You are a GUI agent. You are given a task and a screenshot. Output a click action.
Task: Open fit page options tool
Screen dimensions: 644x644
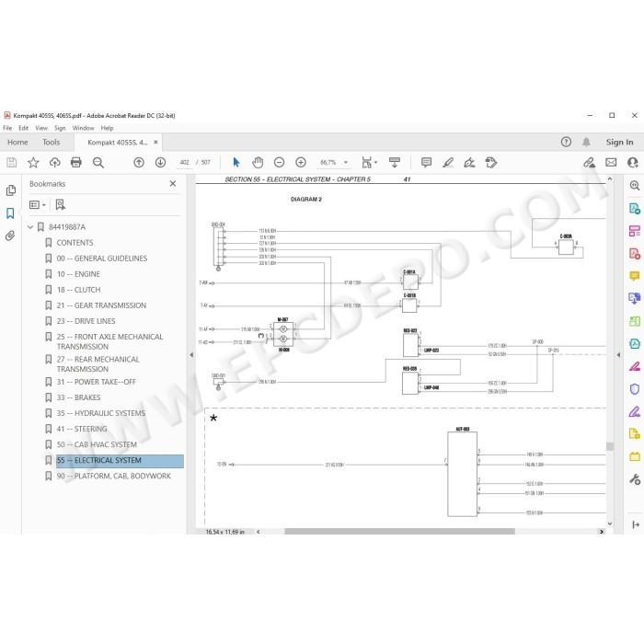pyautogui.click(x=369, y=163)
